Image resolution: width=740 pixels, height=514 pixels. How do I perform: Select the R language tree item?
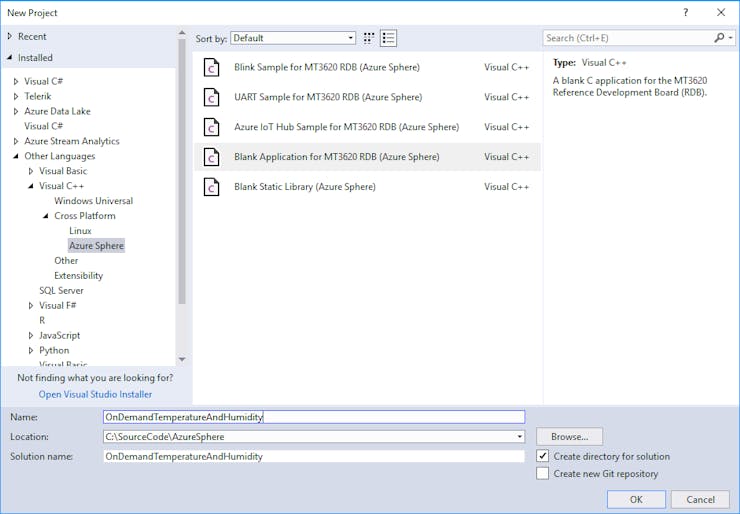(x=42, y=320)
